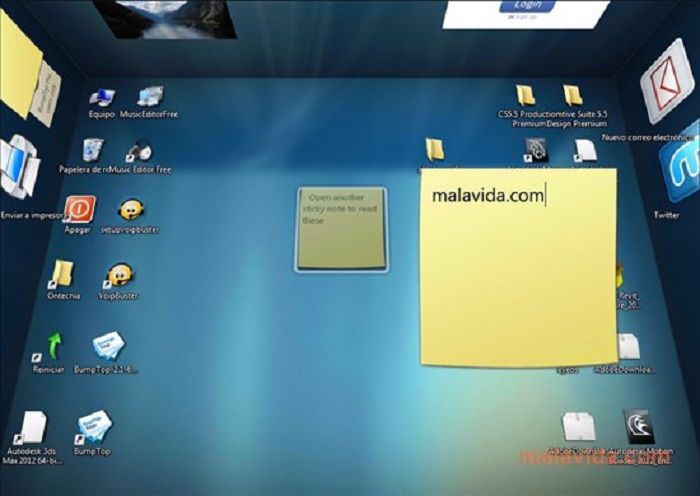Viewport: 700px width, 496px height.
Task: Click the Revit icon label behind note
Action: click(x=629, y=300)
